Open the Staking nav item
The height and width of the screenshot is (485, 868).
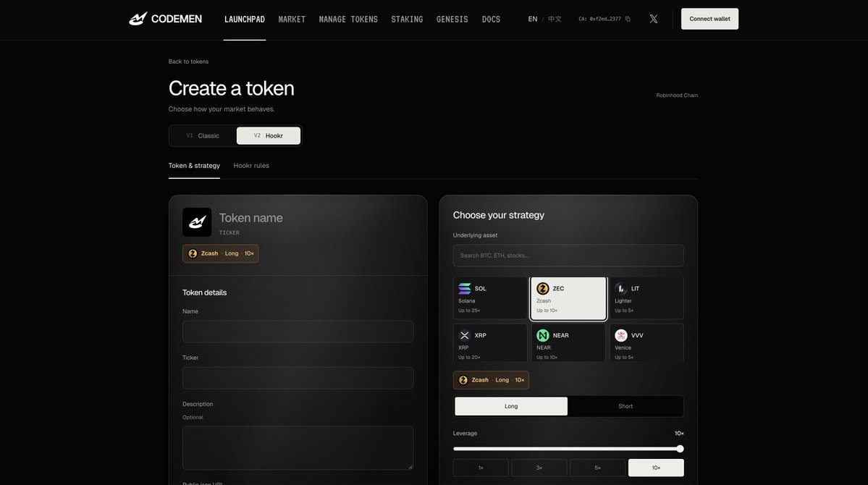click(407, 20)
